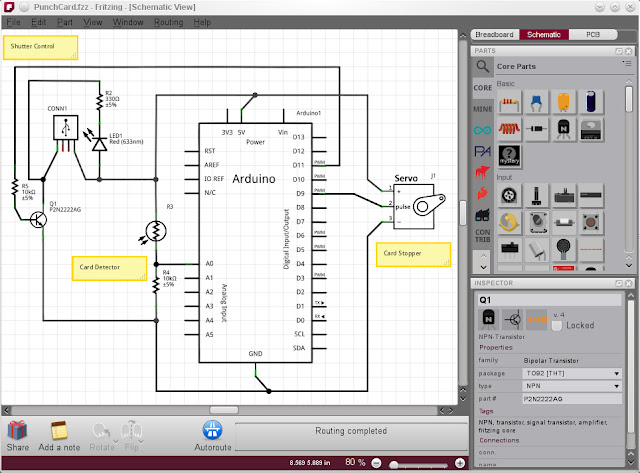The image size is (640, 473).
Task: Click the zoom in plus button
Action: click(460, 463)
